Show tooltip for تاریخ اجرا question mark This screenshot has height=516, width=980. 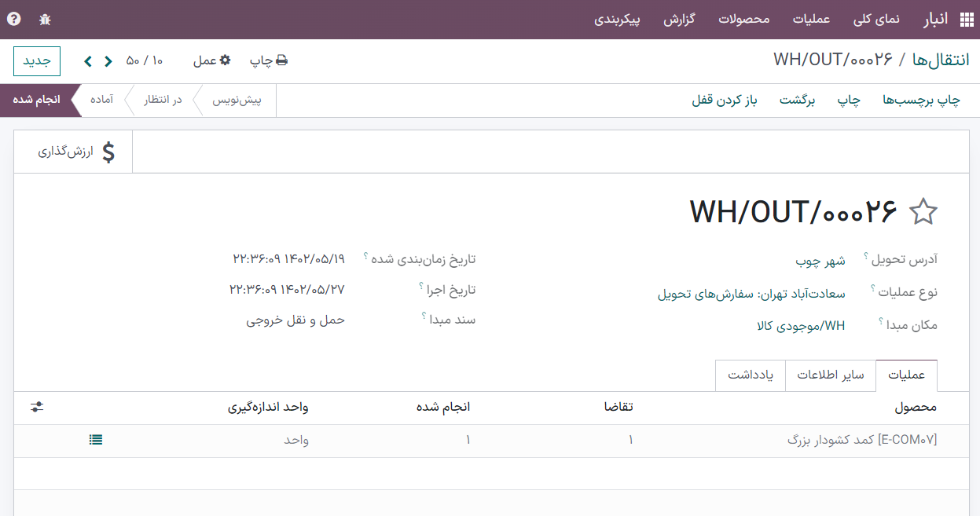tap(421, 286)
